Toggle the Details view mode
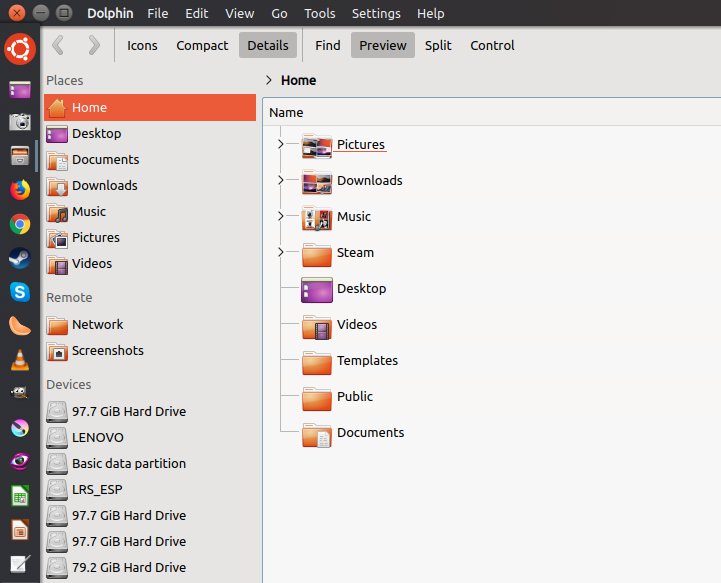 [268, 45]
